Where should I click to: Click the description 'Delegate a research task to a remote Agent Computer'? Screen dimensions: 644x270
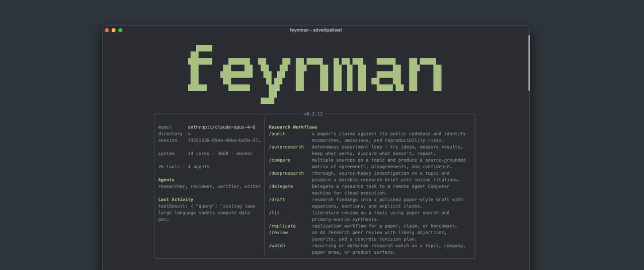click(x=380, y=186)
